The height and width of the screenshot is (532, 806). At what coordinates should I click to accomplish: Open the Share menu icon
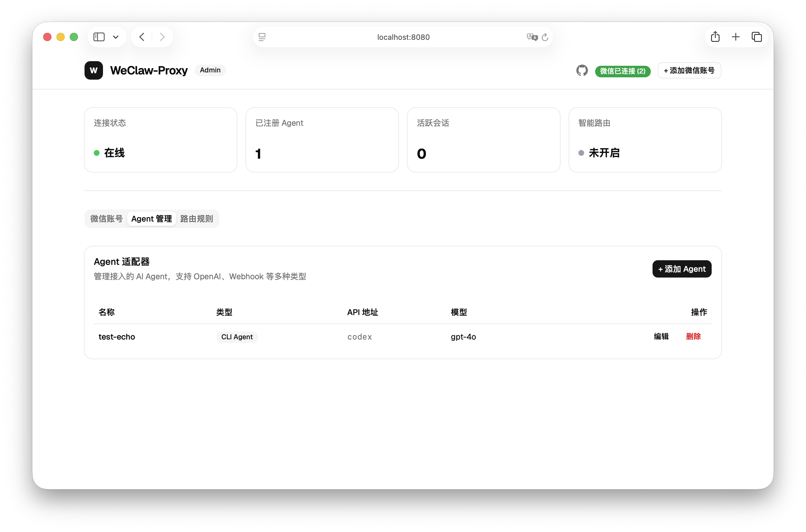[715, 37]
